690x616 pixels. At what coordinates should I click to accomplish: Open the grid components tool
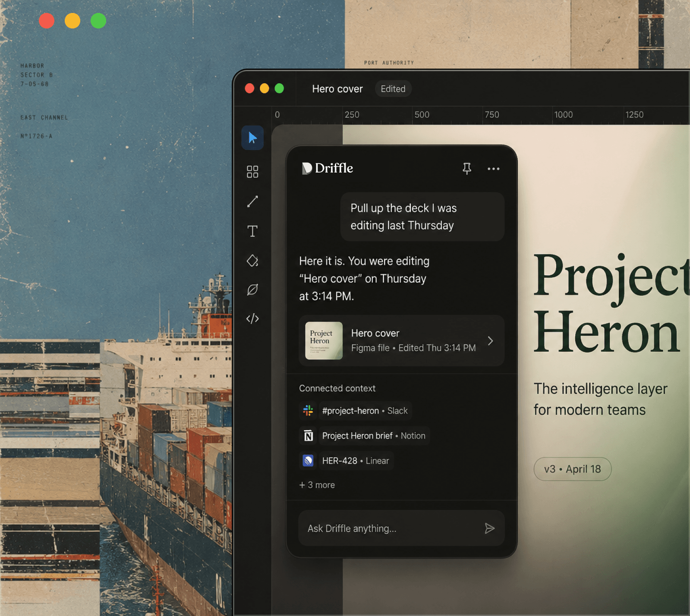(x=252, y=172)
